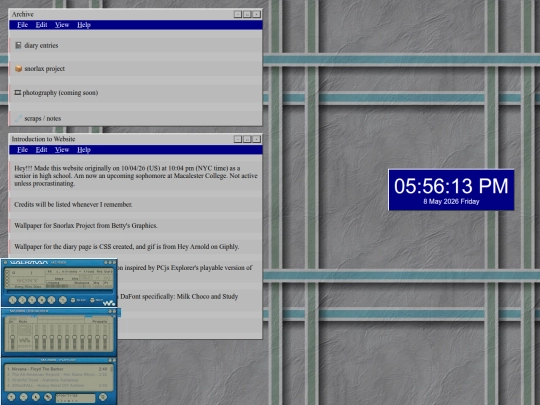Image resolution: width=540 pixels, height=405 pixels.
Task: Open photography (coming soon) entry
Action: pyautogui.click(x=60, y=93)
